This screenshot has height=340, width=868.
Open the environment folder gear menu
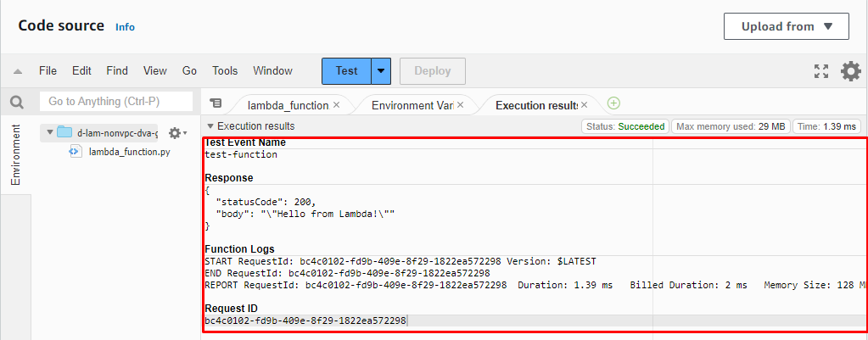pos(176,133)
